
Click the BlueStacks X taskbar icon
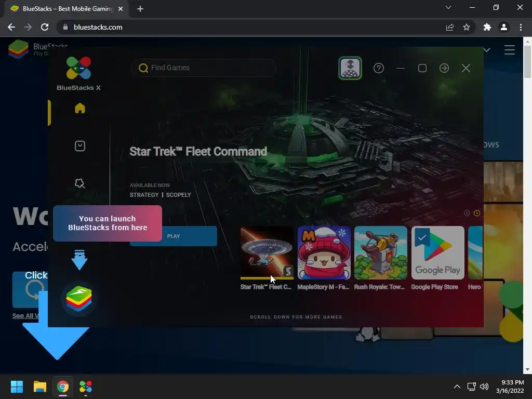tap(86, 387)
